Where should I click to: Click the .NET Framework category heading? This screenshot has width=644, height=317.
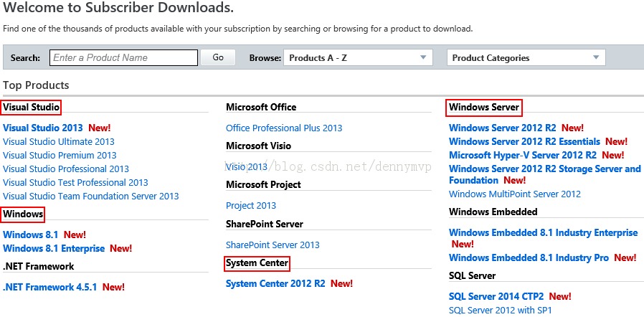click(x=39, y=267)
